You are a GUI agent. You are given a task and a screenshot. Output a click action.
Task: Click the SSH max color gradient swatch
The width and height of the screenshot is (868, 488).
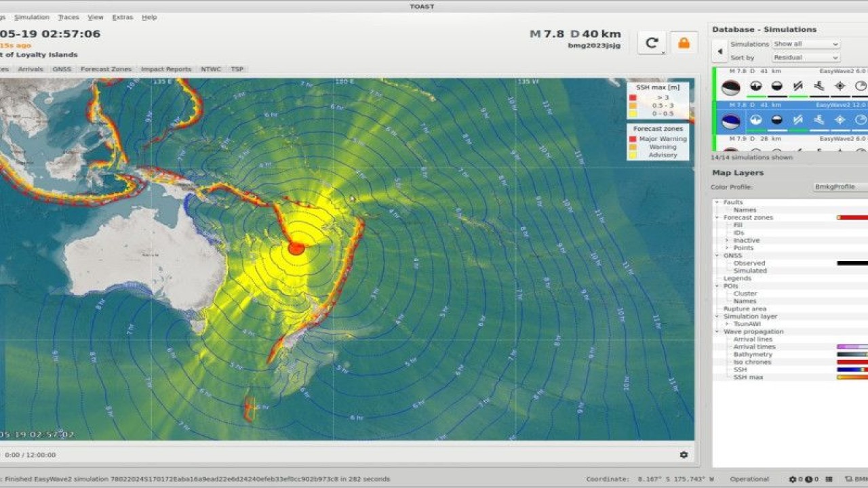click(852, 378)
